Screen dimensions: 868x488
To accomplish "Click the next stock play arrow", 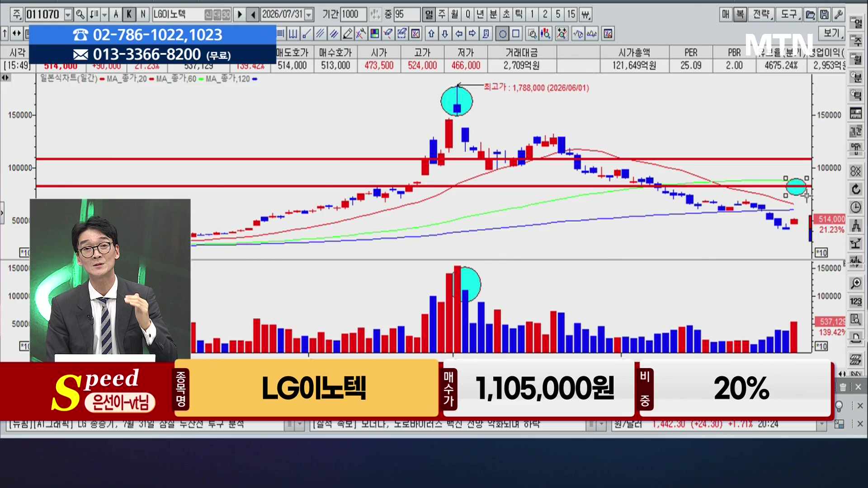I will point(240,14).
